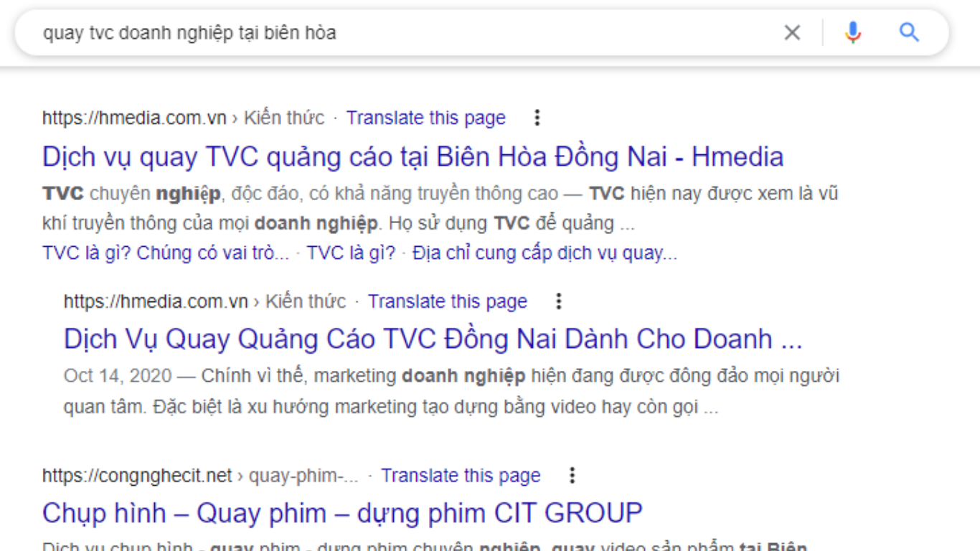Image resolution: width=980 pixels, height=551 pixels.
Task: Open options menu for indented hmedia.com.vn result
Action: [x=558, y=301]
